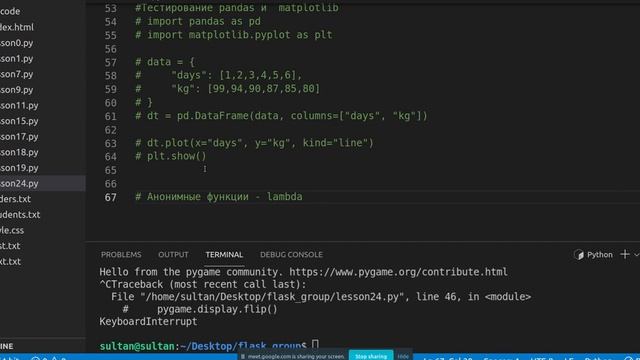Screen dimensions: 640x360
Task: Click the 'Анонимные функции - lambda' comment
Action: click(219, 197)
